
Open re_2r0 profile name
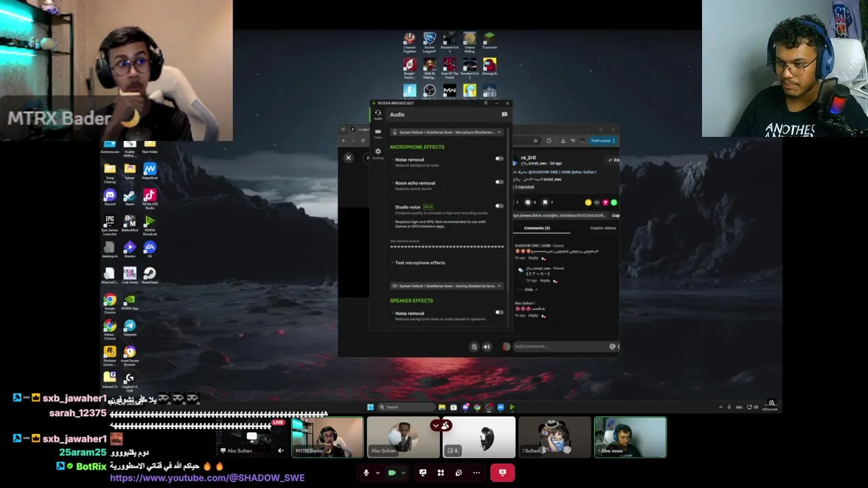[x=528, y=158]
